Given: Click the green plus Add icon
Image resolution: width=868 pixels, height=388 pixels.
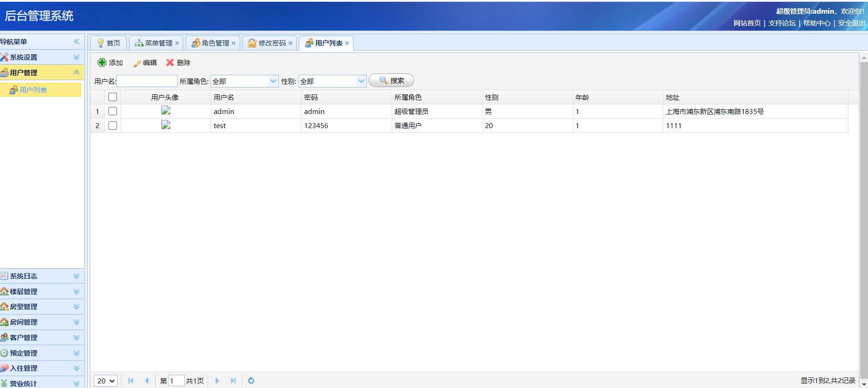Looking at the screenshot, I should [102, 62].
